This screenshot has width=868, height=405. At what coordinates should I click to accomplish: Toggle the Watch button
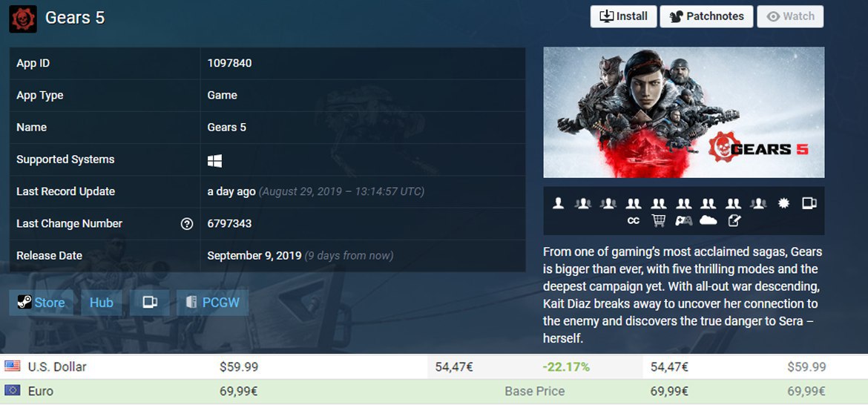click(791, 16)
